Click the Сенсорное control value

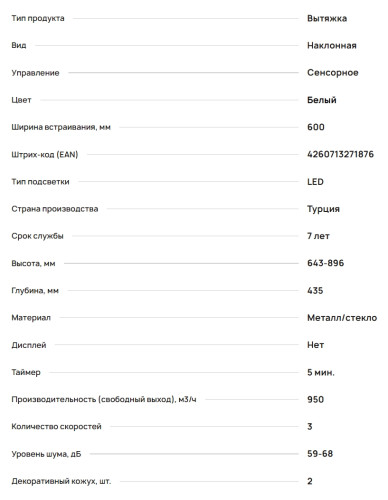[x=333, y=73]
